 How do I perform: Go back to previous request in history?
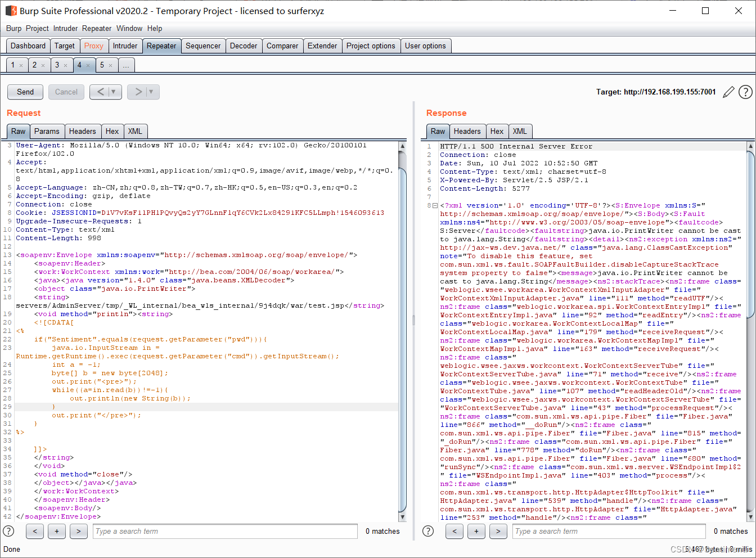click(x=100, y=92)
